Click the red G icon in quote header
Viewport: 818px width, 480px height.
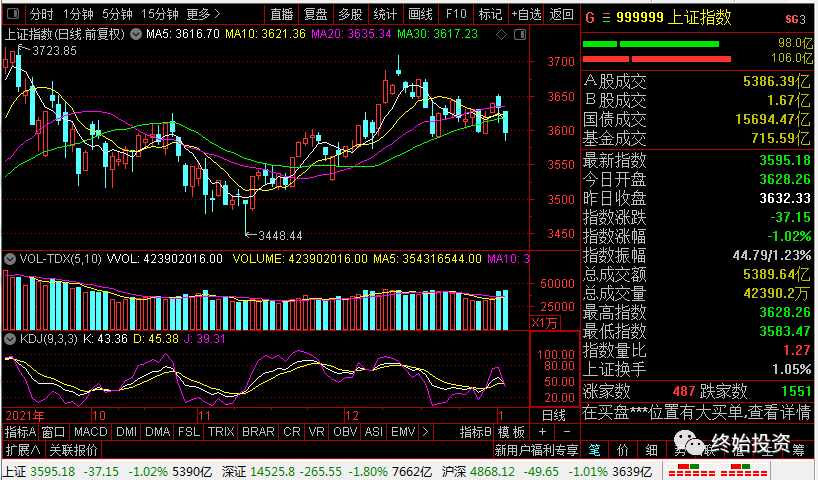pyautogui.click(x=590, y=18)
